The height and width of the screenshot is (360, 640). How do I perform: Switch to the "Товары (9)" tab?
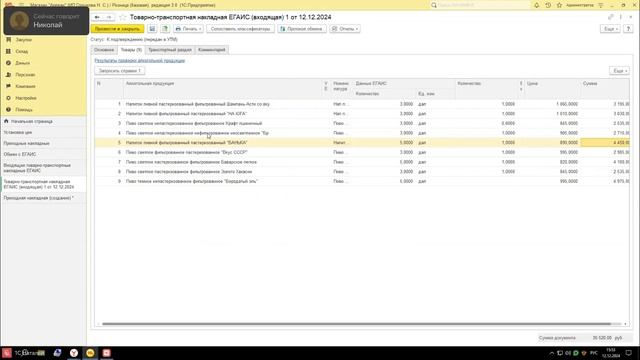(131, 50)
